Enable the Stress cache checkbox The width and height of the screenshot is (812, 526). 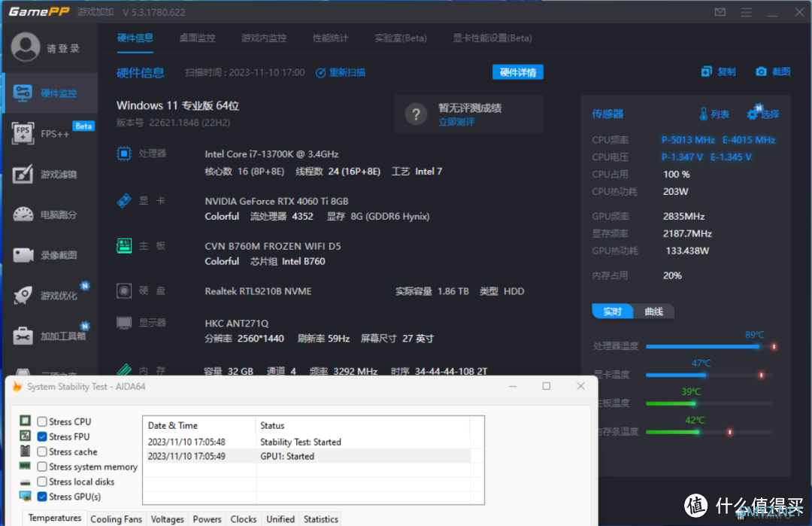coord(42,452)
